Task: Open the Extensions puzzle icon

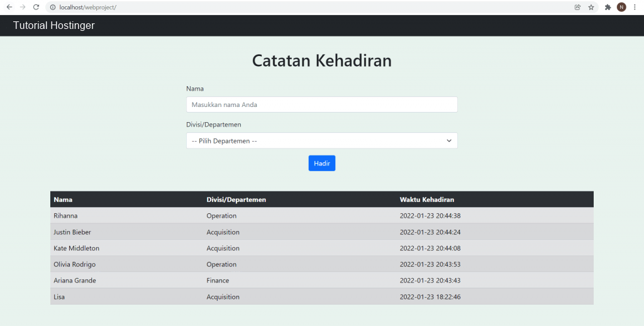Action: 608,7
